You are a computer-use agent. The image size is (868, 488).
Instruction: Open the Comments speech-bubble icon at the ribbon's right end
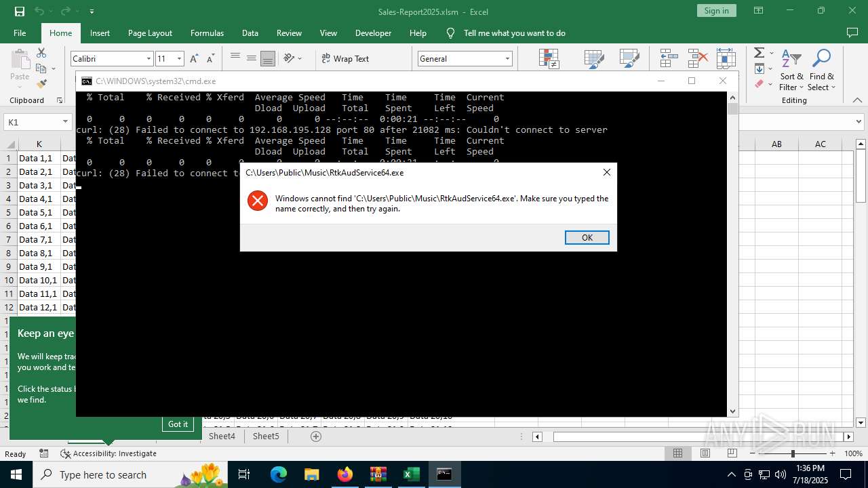[x=852, y=33]
